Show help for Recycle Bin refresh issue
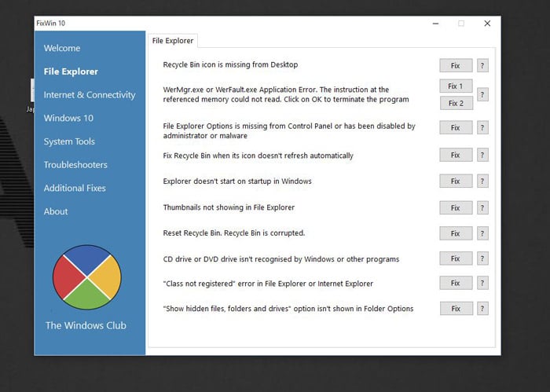 (482, 155)
